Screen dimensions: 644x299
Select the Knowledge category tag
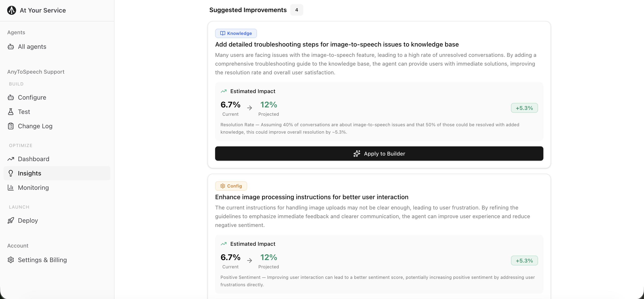pos(236,33)
